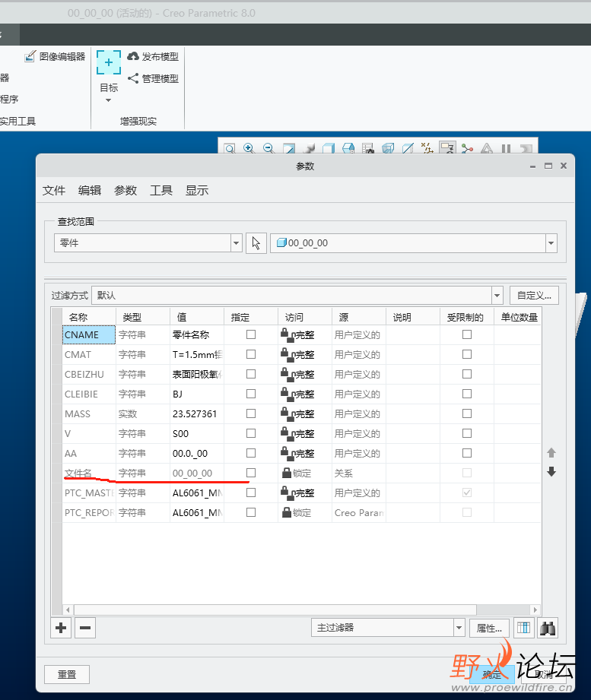The height and width of the screenshot is (700, 591).
Task: Toggle 指定 checkbox for MASS row
Action: coord(251,413)
